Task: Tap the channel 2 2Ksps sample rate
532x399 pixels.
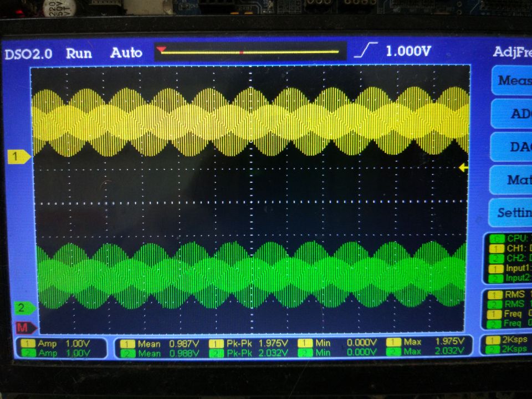Action: (506, 350)
